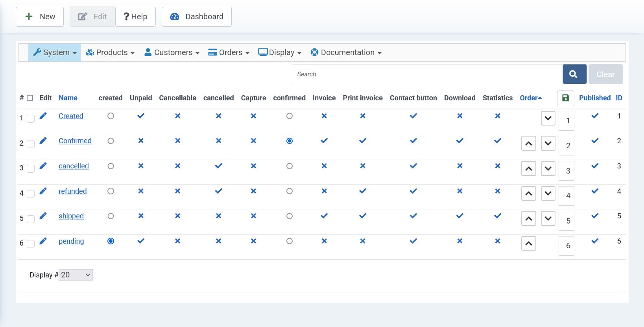The width and height of the screenshot is (644, 327).
Task: Open the Customers dropdown menu
Action: click(172, 53)
